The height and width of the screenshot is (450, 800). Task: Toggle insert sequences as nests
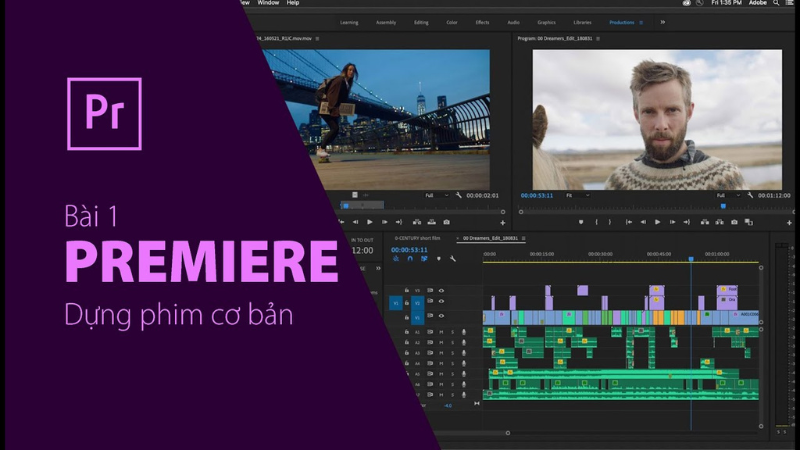click(x=396, y=259)
